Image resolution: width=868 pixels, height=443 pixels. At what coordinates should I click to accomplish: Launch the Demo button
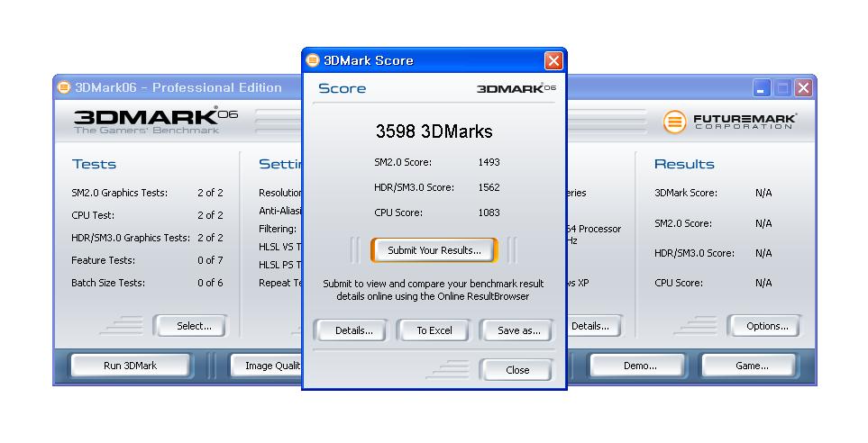pyautogui.click(x=640, y=366)
